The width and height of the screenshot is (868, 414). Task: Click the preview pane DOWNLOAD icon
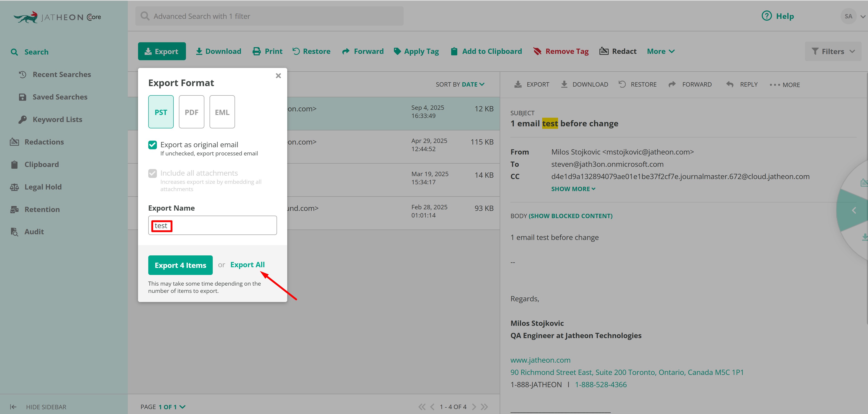tap(564, 84)
